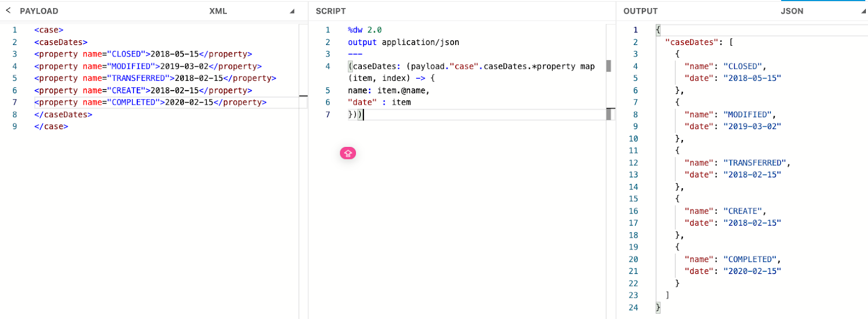Click the (item, index) -> { line
Image resolution: width=868 pixels, height=319 pixels.
pyautogui.click(x=391, y=78)
